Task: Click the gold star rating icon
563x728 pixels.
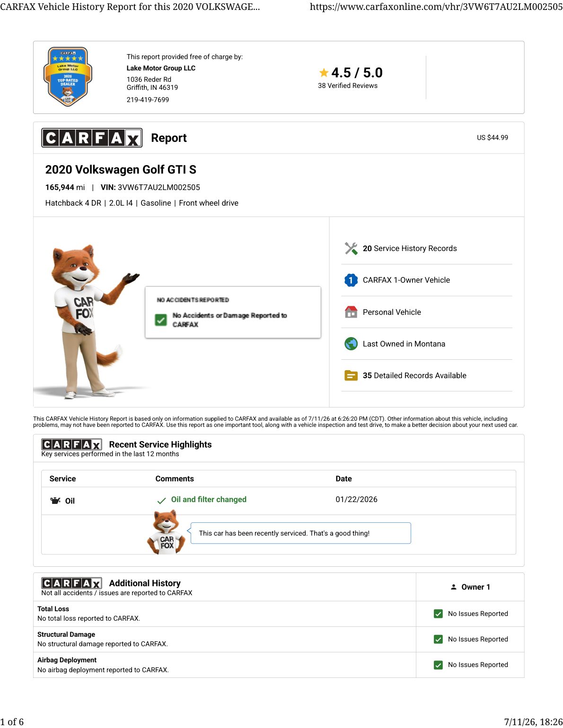Action: point(324,73)
